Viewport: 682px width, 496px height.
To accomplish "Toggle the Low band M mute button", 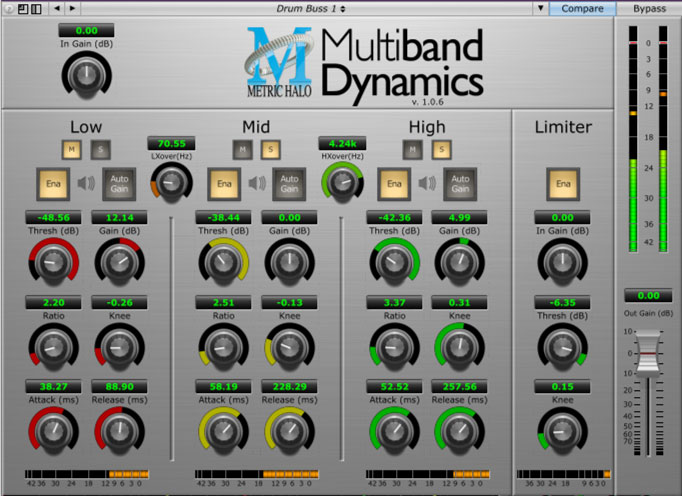I will pyautogui.click(x=72, y=150).
